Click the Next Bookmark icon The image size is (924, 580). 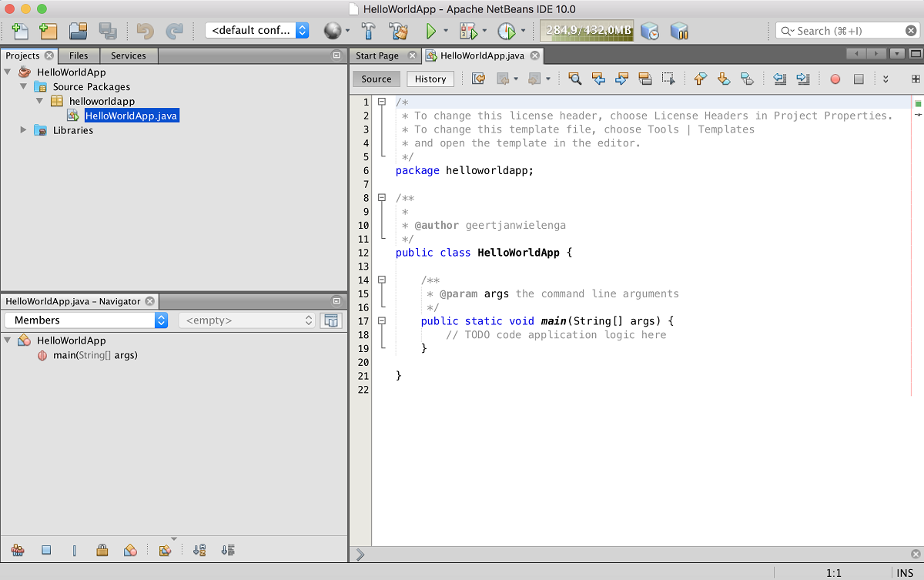(x=723, y=79)
